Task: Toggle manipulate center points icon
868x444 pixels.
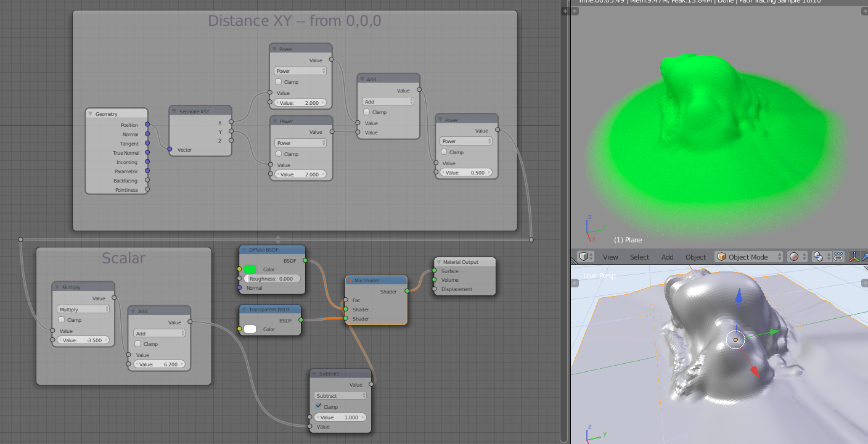Action: pos(838,257)
